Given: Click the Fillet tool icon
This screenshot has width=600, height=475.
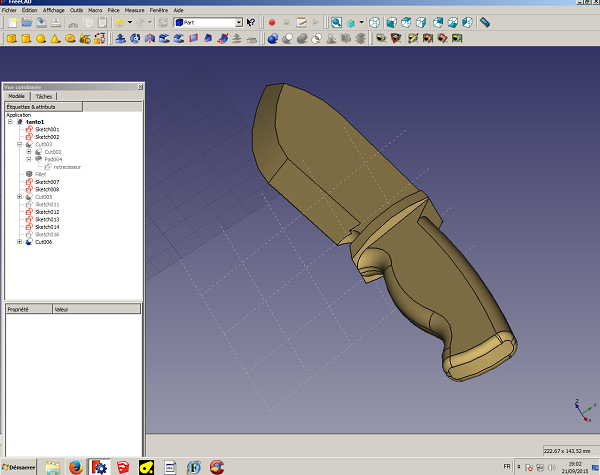Looking at the screenshot, I should tap(164, 38).
